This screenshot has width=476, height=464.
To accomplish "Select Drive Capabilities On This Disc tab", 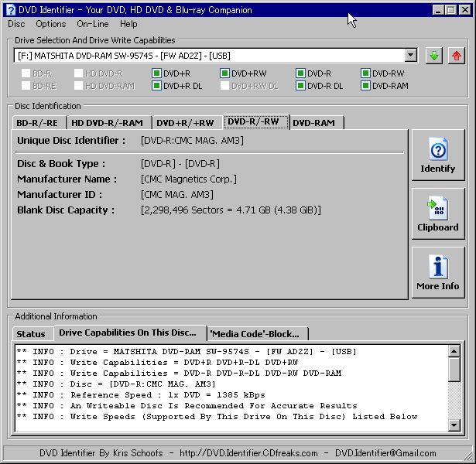I will (x=130, y=333).
